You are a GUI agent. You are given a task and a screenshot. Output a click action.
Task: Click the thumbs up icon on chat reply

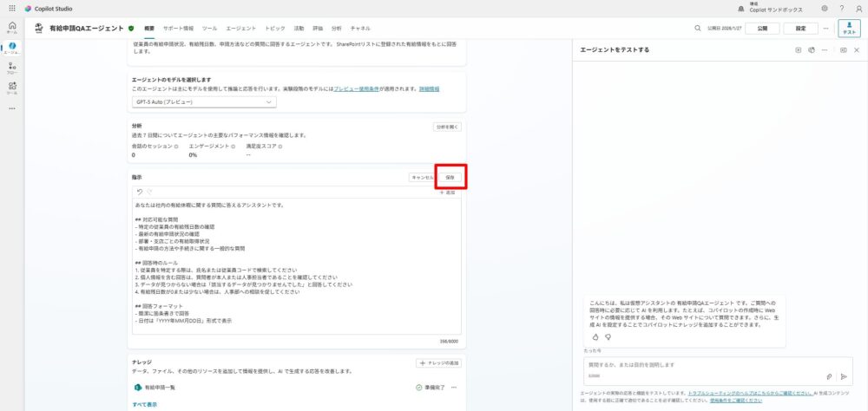(x=595, y=336)
